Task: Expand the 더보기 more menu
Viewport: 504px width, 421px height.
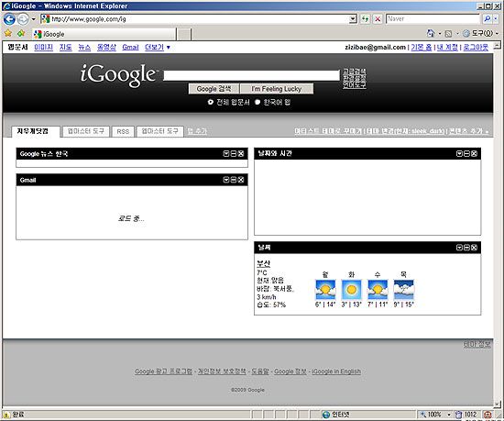Action: [158, 48]
